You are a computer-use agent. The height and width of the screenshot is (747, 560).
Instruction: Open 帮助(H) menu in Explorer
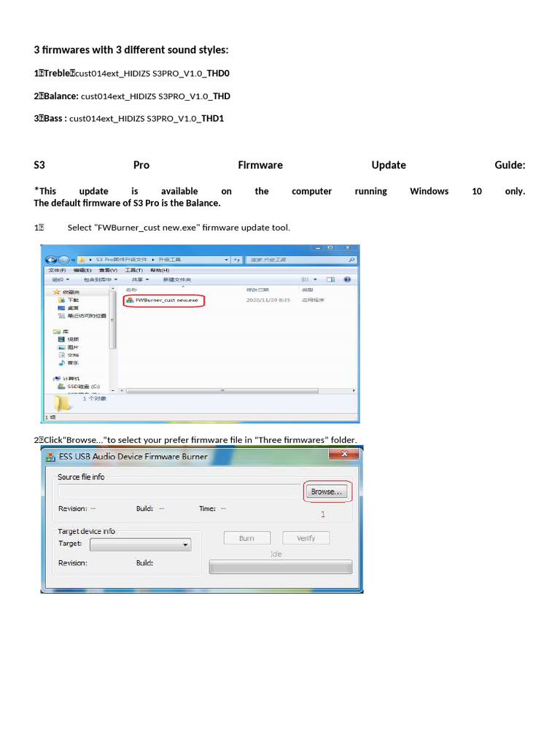pos(160,270)
